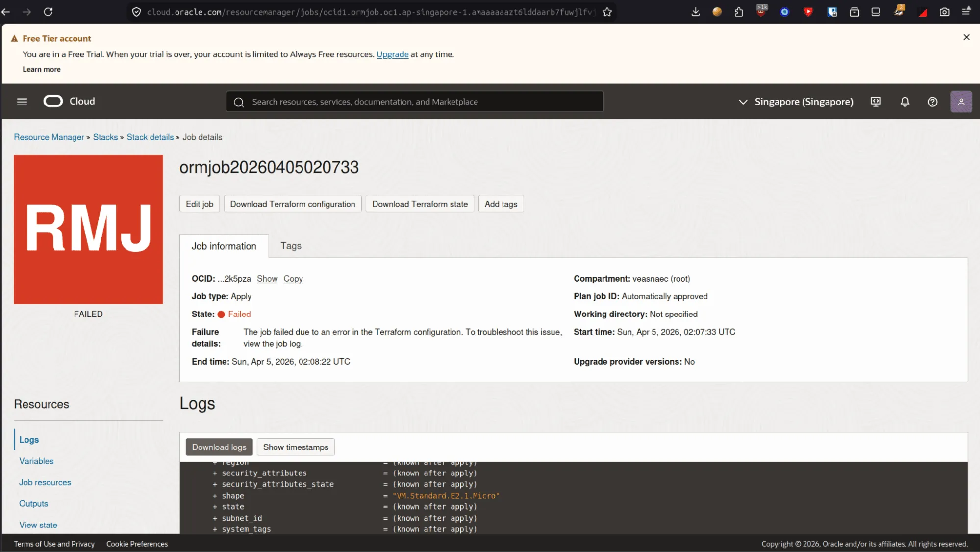Dismiss the Free Tier account banner

(966, 37)
